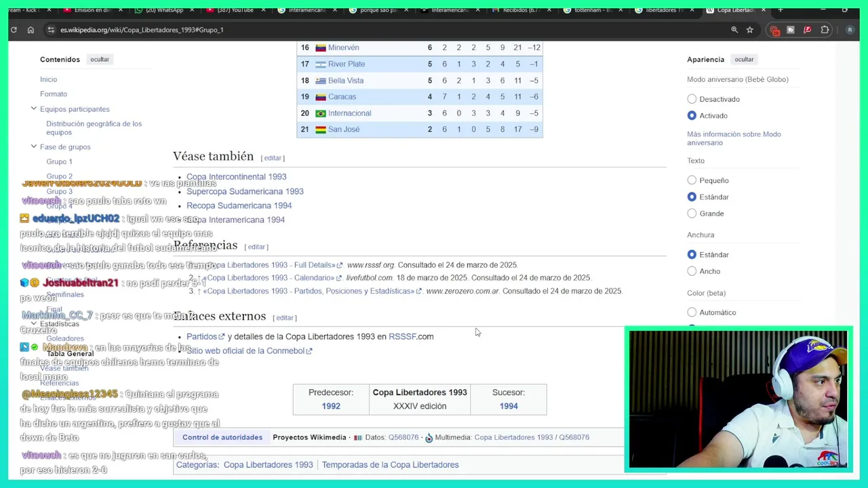The width and height of the screenshot is (868, 488).
Task: Switch to Emisión en directo tab
Action: point(92,10)
